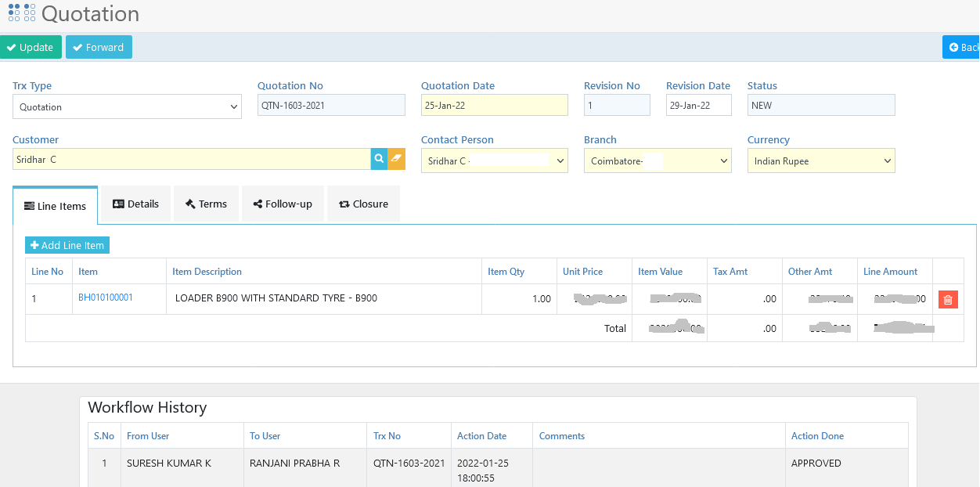Click the Back button
This screenshot has width=980, height=487.
(x=961, y=47)
